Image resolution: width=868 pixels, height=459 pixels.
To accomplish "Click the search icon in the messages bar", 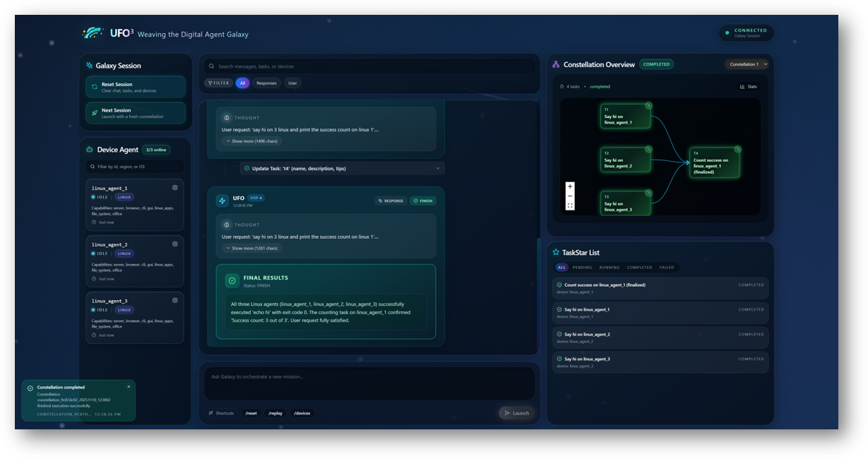I will [210, 65].
